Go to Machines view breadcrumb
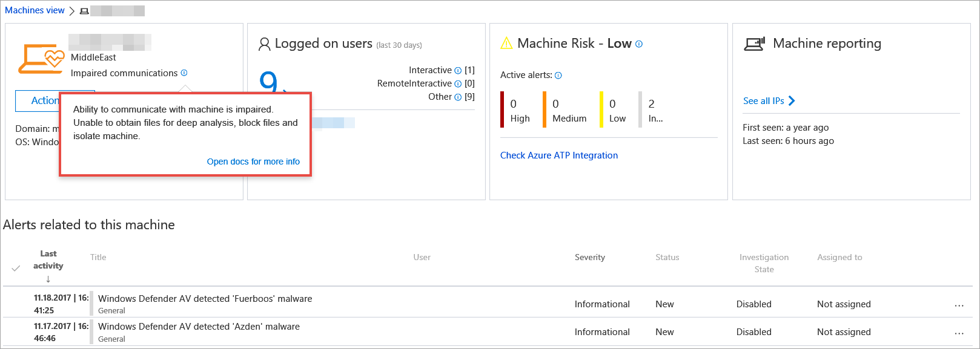The image size is (980, 349). (x=35, y=10)
